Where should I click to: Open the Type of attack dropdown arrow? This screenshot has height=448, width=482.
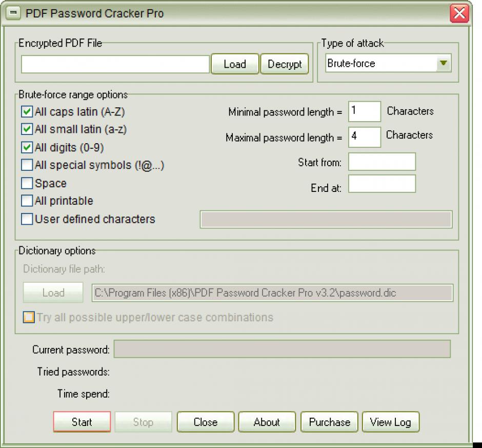click(x=443, y=63)
